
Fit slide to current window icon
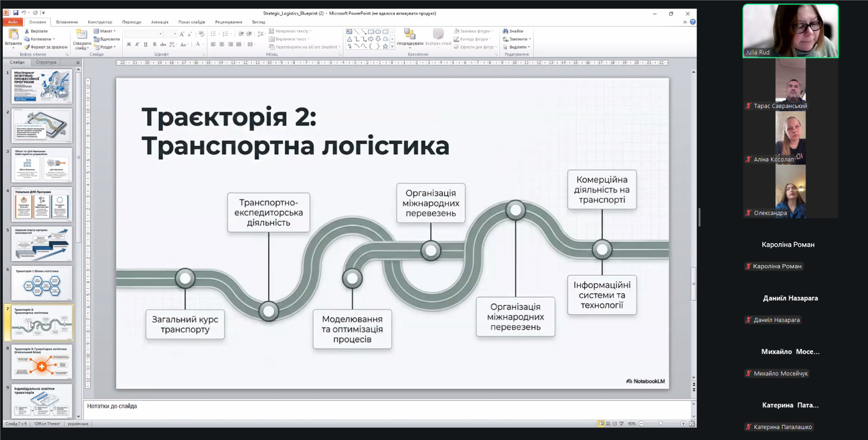pos(692,423)
